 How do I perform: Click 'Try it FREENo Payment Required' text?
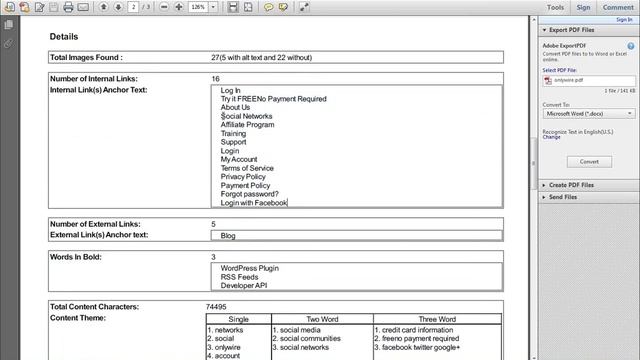273,99
